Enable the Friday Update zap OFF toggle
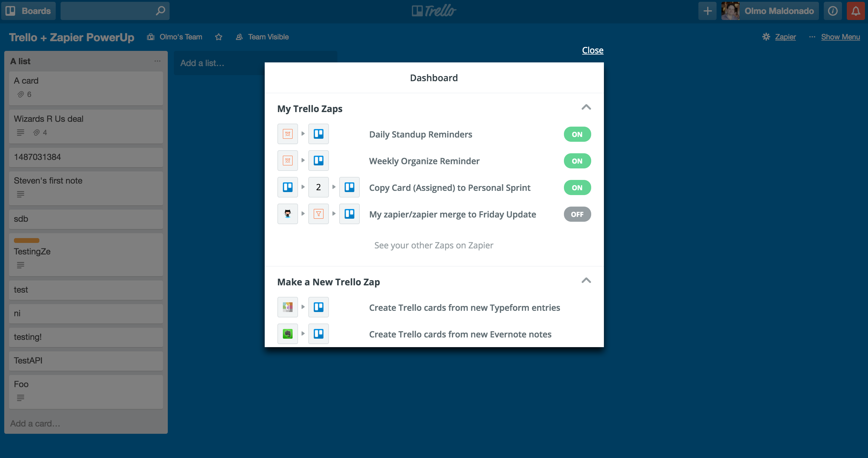Screen dimensions: 868x458 [577, 214]
